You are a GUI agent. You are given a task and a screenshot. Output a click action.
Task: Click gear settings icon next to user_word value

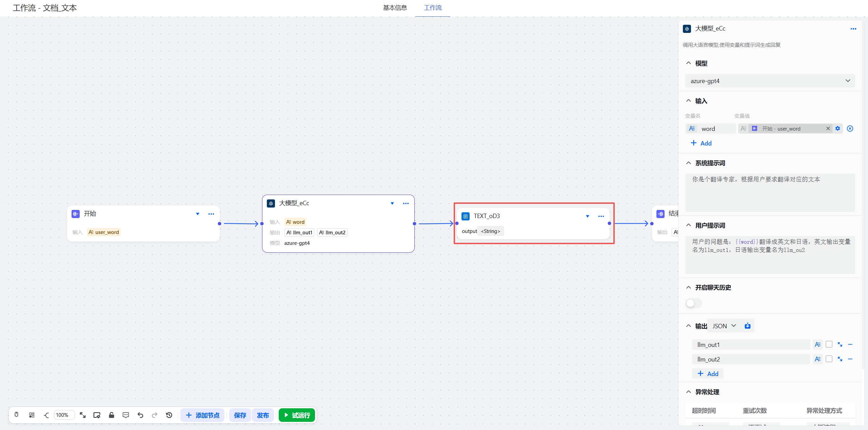point(837,129)
